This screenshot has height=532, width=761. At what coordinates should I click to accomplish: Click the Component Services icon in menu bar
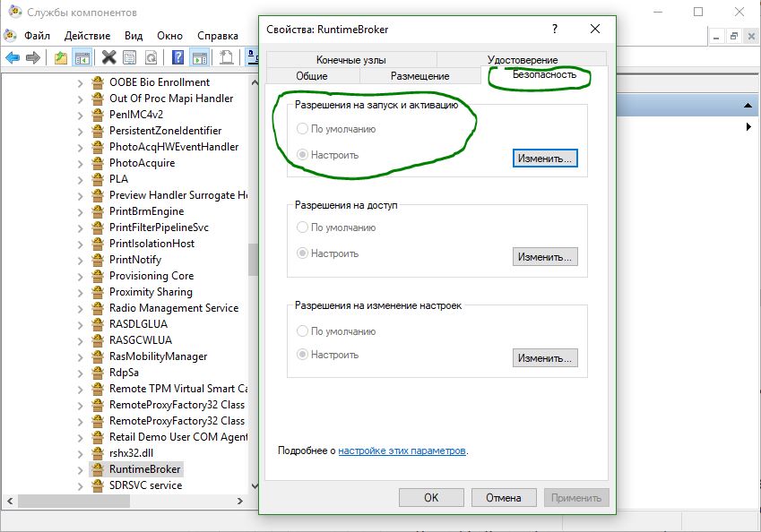click(10, 36)
